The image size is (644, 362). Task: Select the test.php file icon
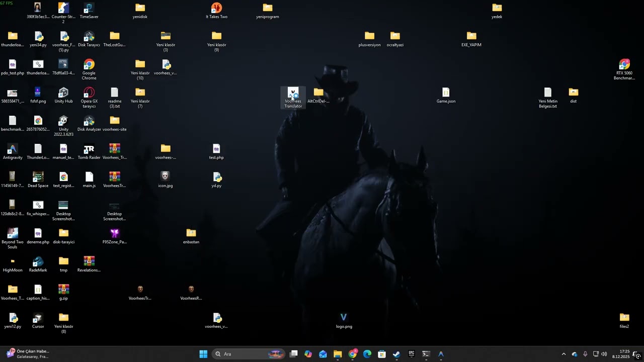point(216,152)
